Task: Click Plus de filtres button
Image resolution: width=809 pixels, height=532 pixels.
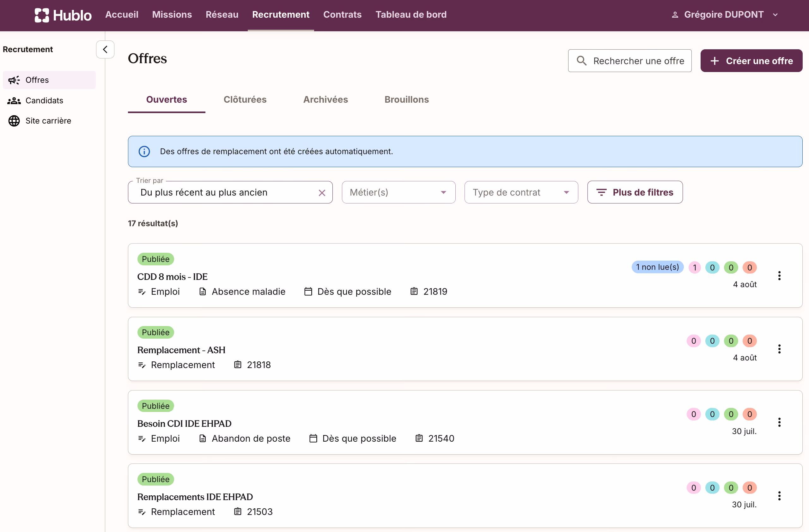Action: (x=635, y=192)
